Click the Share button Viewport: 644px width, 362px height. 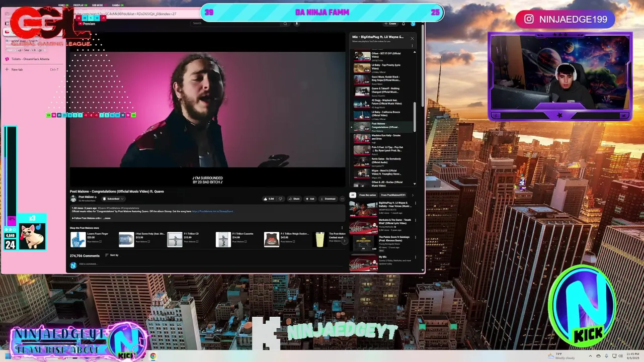(x=294, y=199)
